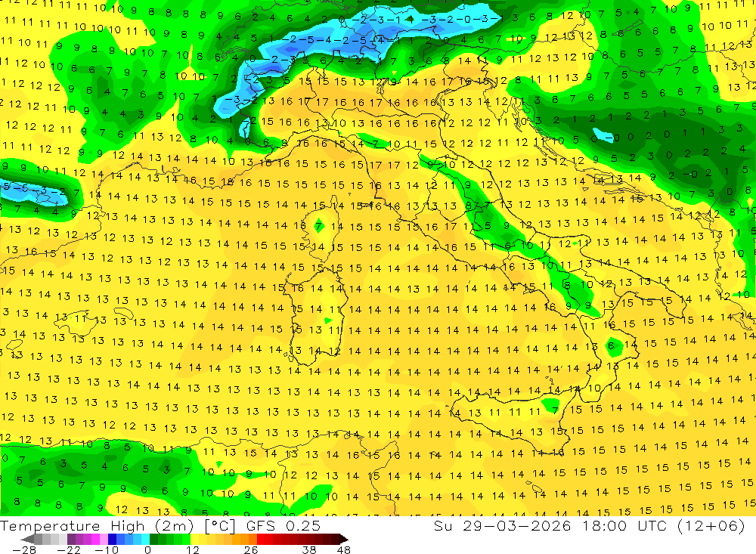The image size is (756, 554).
Task: Click the '-10' legend scale label
Action: pos(107,550)
